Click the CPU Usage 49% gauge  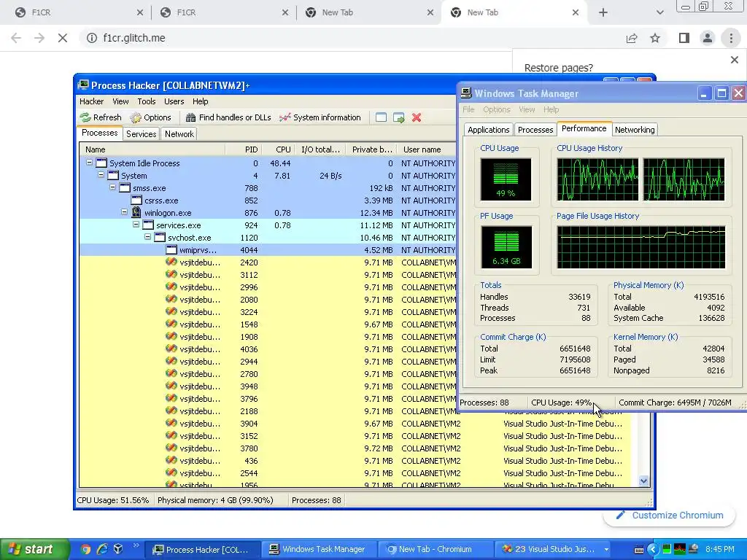coord(506,179)
